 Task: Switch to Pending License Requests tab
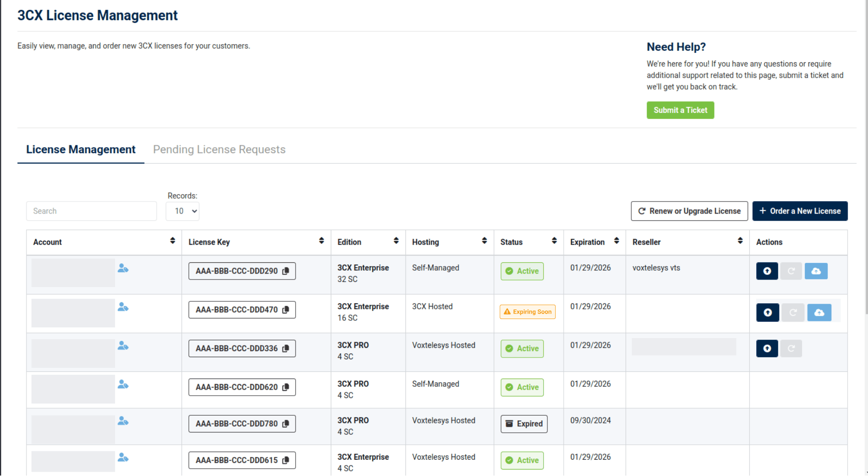coord(219,150)
